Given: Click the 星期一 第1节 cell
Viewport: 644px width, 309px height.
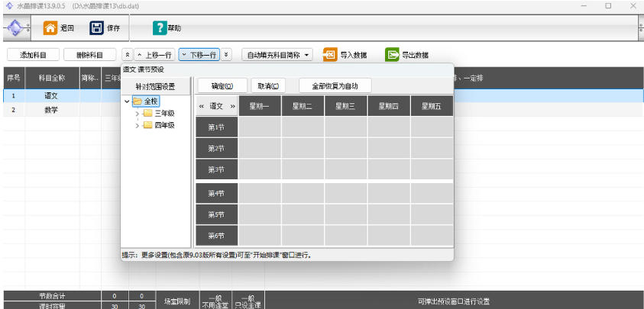Looking at the screenshot, I should (260, 127).
